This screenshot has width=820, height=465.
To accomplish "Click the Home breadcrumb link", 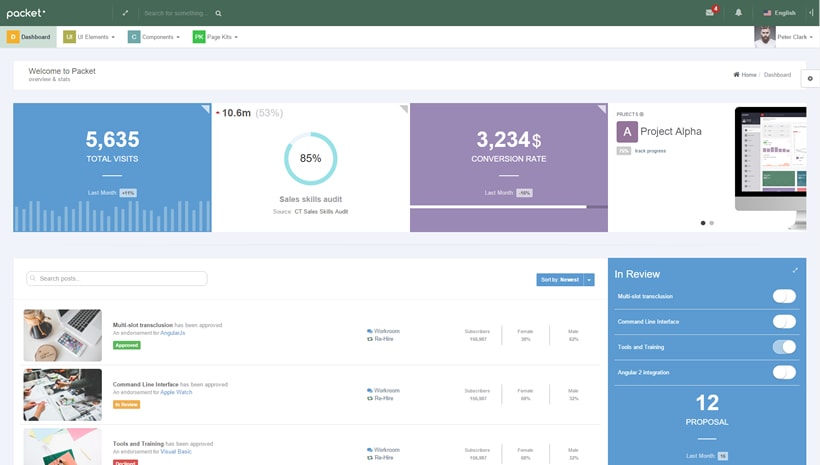I will (x=745, y=75).
